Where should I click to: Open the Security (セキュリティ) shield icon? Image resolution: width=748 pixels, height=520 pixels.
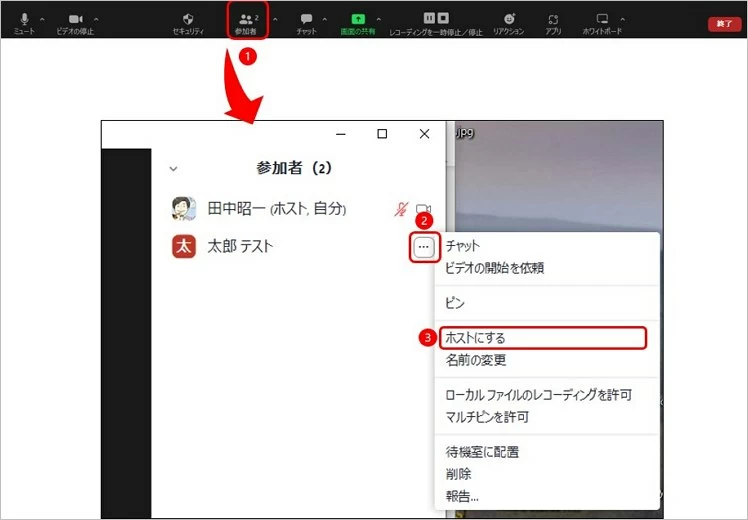[x=188, y=19]
